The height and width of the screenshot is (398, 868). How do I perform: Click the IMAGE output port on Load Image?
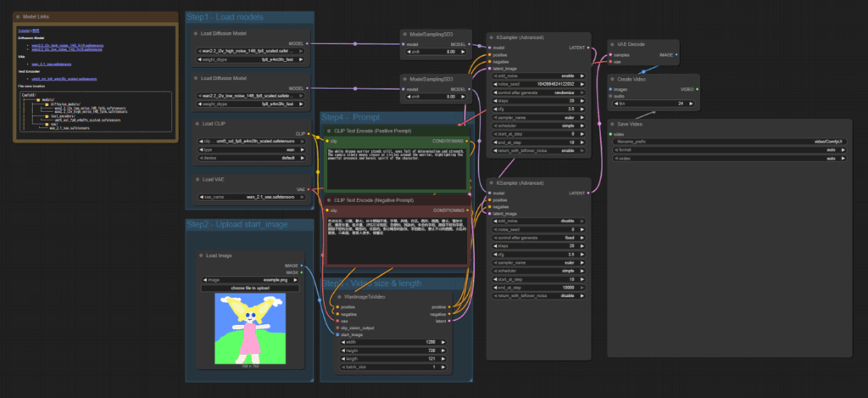pos(301,266)
